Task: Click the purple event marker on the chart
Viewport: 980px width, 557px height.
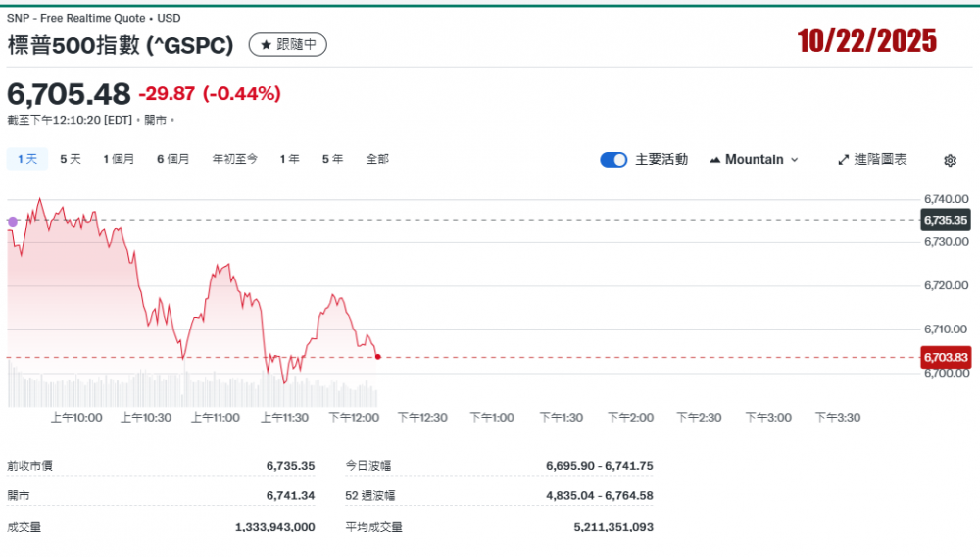Action: point(13,222)
